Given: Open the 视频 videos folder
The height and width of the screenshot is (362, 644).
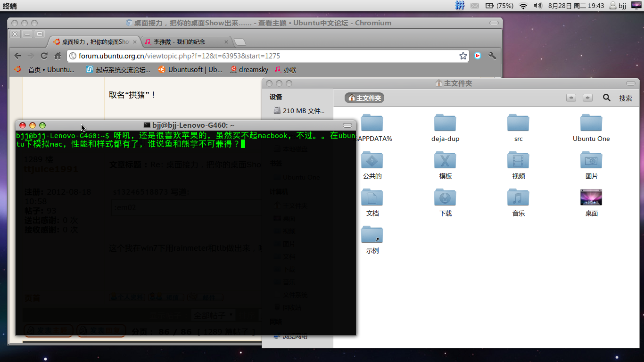Looking at the screenshot, I should click(x=518, y=165).
